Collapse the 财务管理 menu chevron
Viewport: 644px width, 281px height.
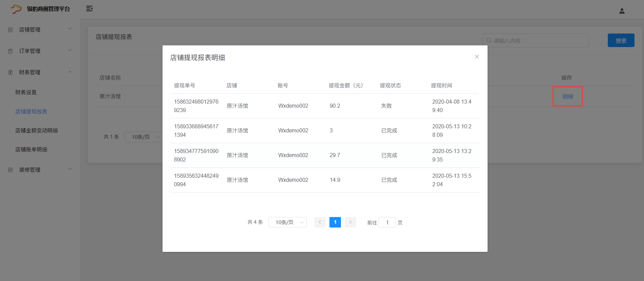click(70, 72)
